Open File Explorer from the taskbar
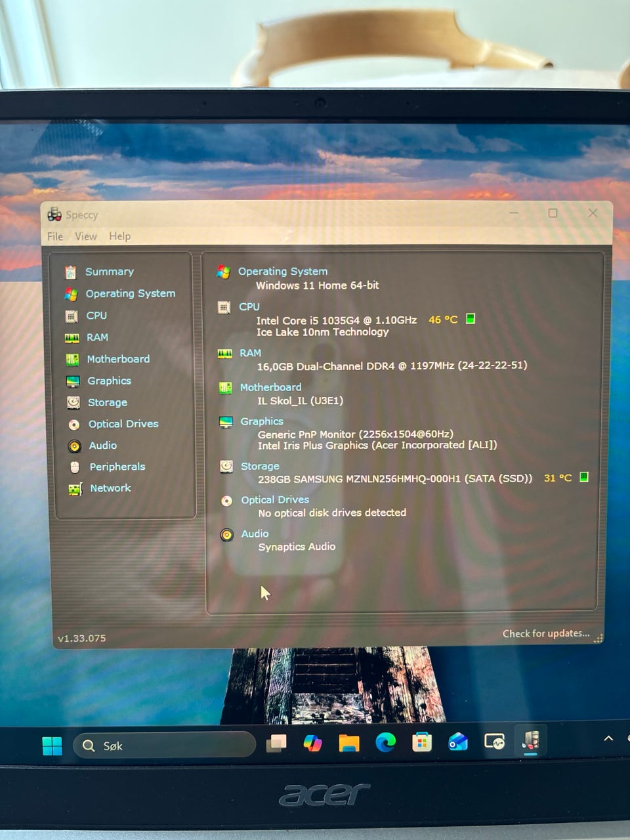The width and height of the screenshot is (630, 840). click(x=349, y=743)
